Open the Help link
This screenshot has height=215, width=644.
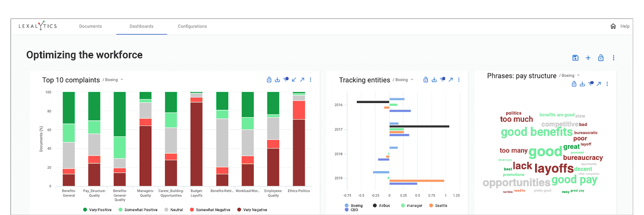pos(625,26)
